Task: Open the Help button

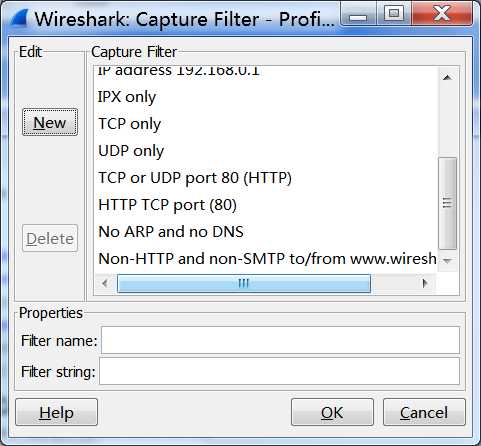Action: 56,412
